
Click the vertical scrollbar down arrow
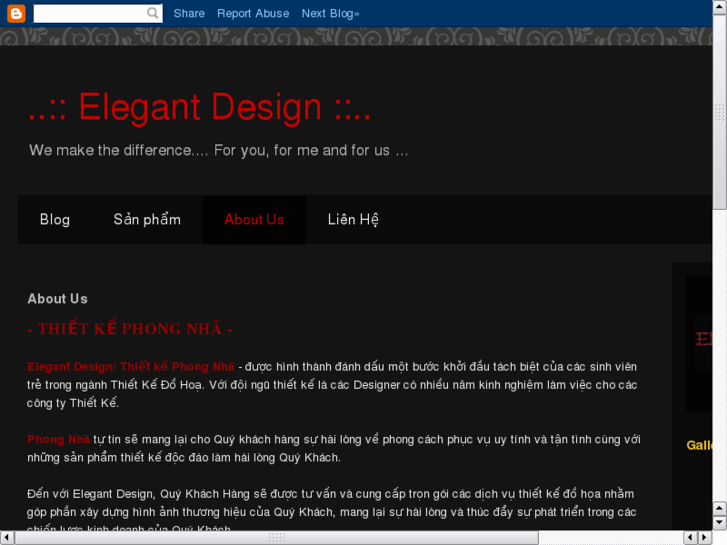tap(720, 523)
